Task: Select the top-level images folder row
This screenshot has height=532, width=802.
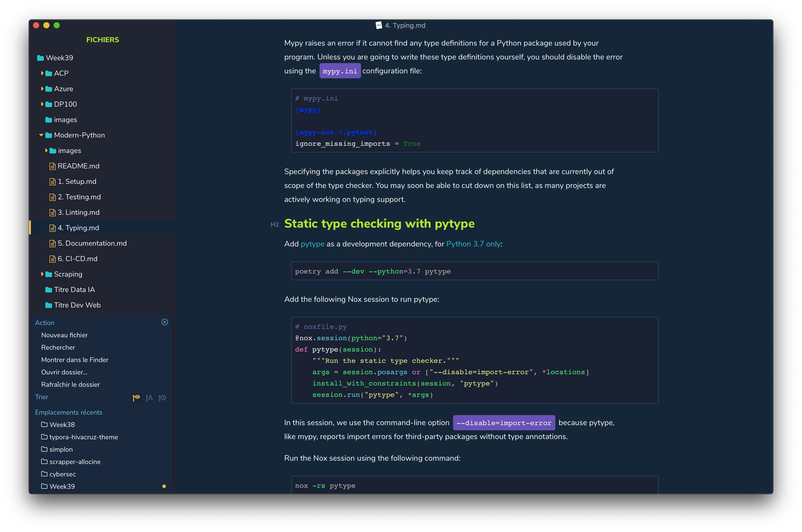Action: point(103,120)
